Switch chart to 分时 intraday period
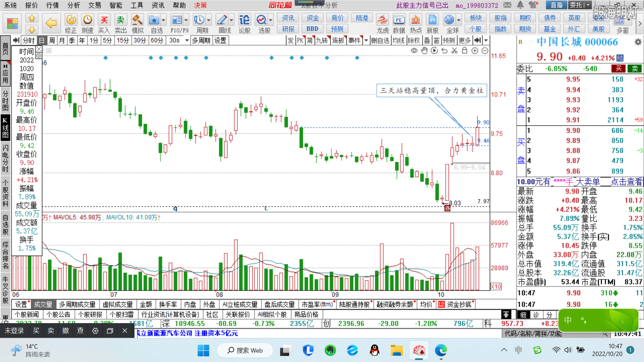Image resolution: width=644 pixels, height=362 pixels. pos(29,41)
